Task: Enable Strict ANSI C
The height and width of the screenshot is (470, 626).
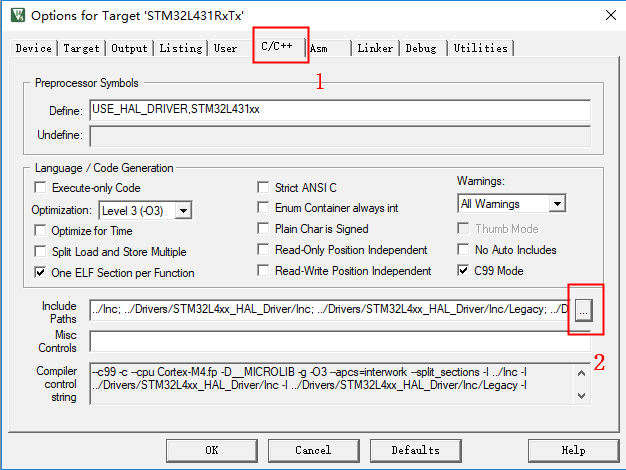Action: pos(263,187)
